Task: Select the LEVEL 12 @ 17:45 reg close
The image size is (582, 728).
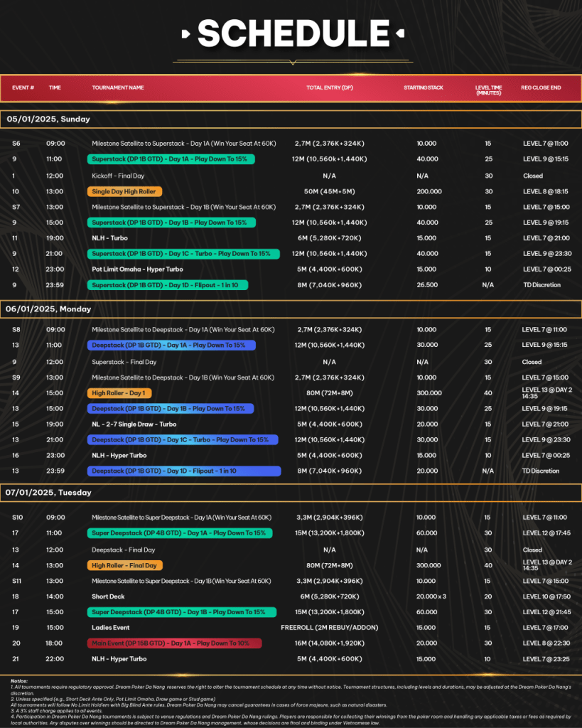Action: pyautogui.click(x=546, y=533)
